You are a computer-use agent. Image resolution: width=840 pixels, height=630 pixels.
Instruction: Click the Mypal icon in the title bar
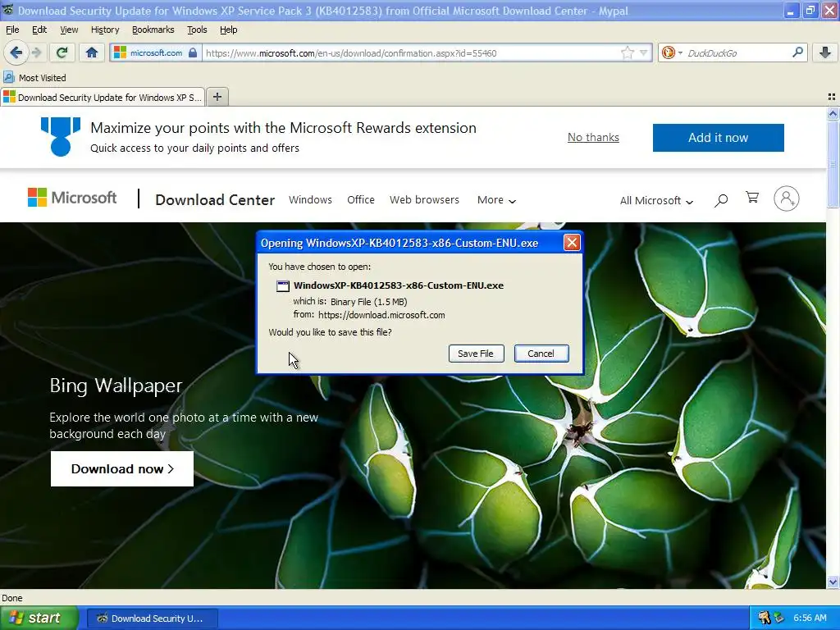point(7,10)
